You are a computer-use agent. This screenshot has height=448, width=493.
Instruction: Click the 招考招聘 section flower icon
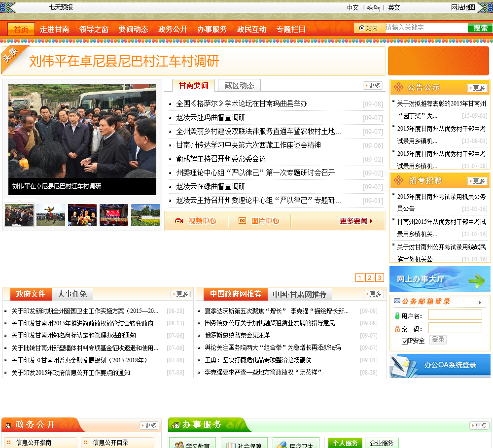(x=398, y=180)
